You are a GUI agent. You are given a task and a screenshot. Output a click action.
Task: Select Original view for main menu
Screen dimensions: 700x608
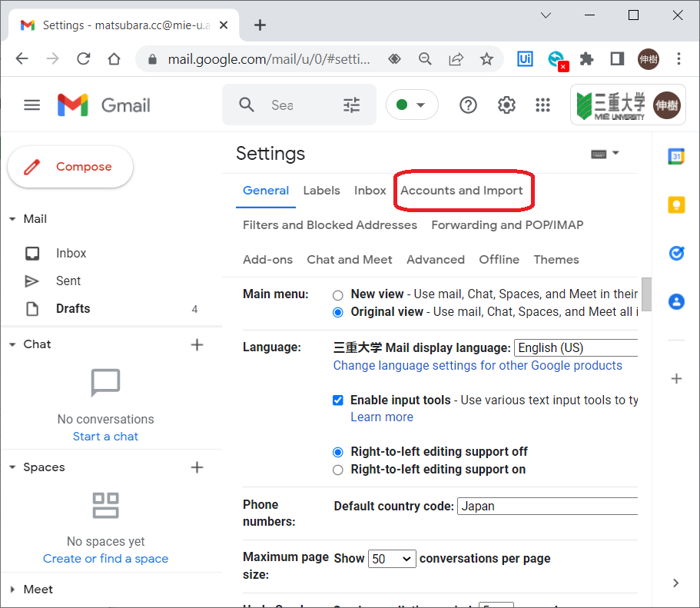click(x=338, y=312)
